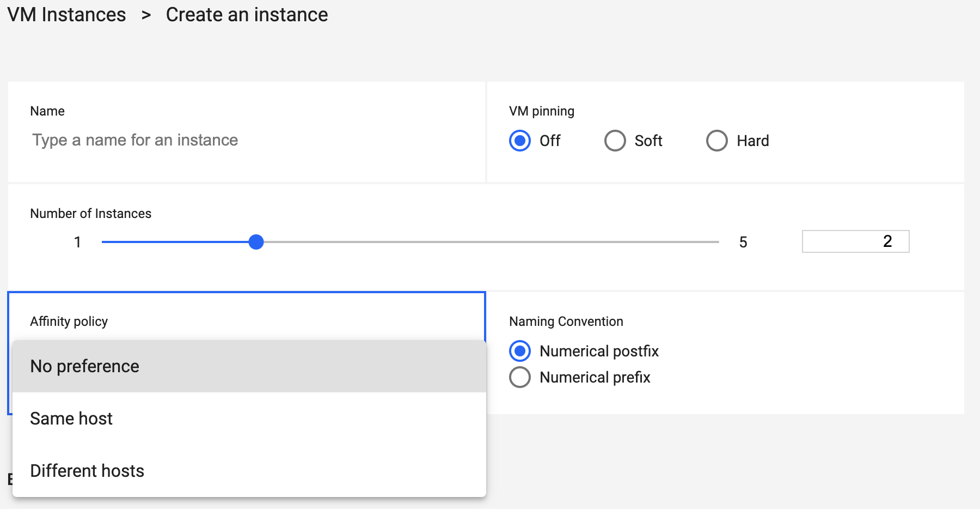Turn VM pinning Off
980x509 pixels.
tap(520, 141)
